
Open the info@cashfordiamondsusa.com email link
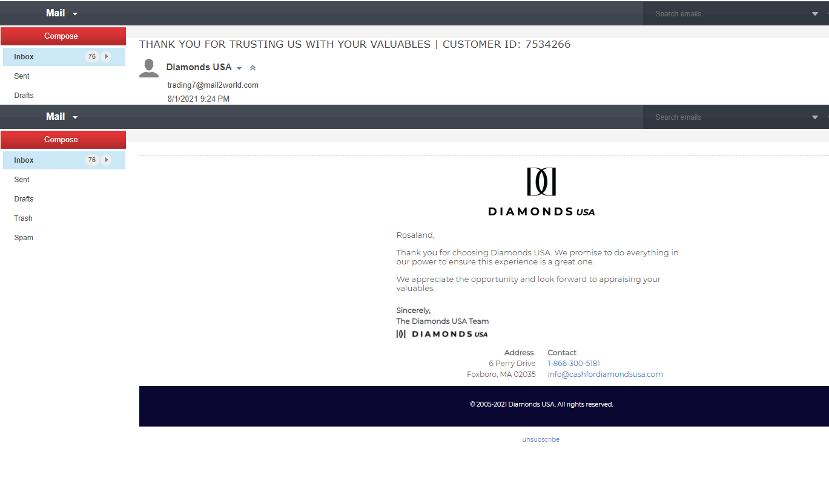(x=605, y=375)
